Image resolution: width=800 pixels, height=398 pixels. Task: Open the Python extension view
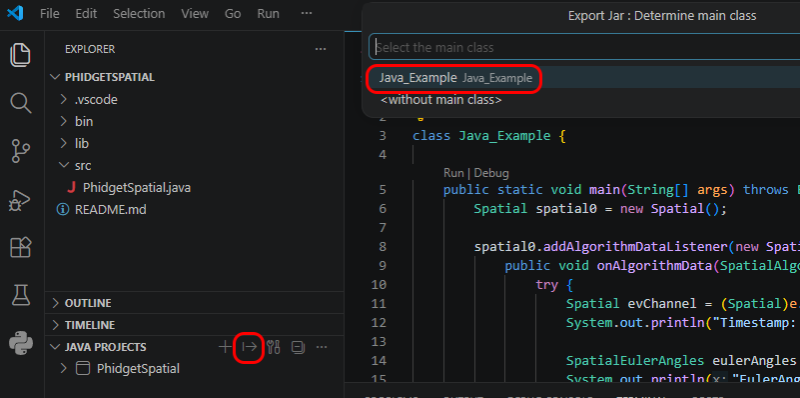tap(21, 343)
